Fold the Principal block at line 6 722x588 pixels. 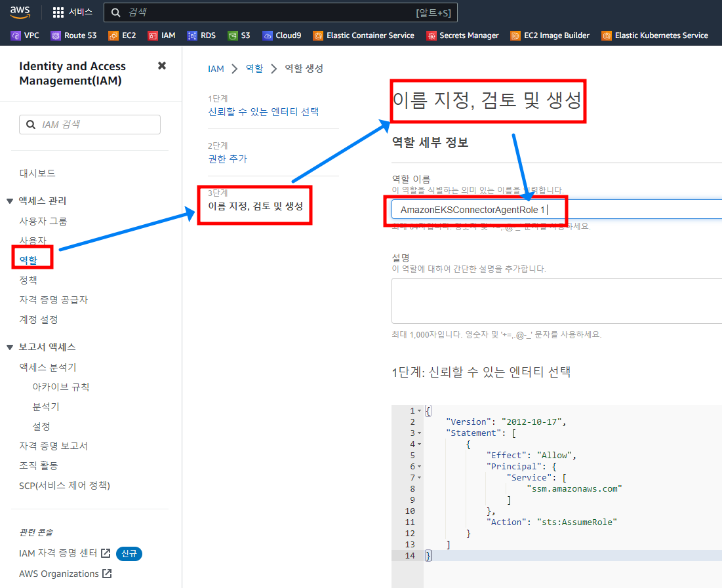(419, 467)
